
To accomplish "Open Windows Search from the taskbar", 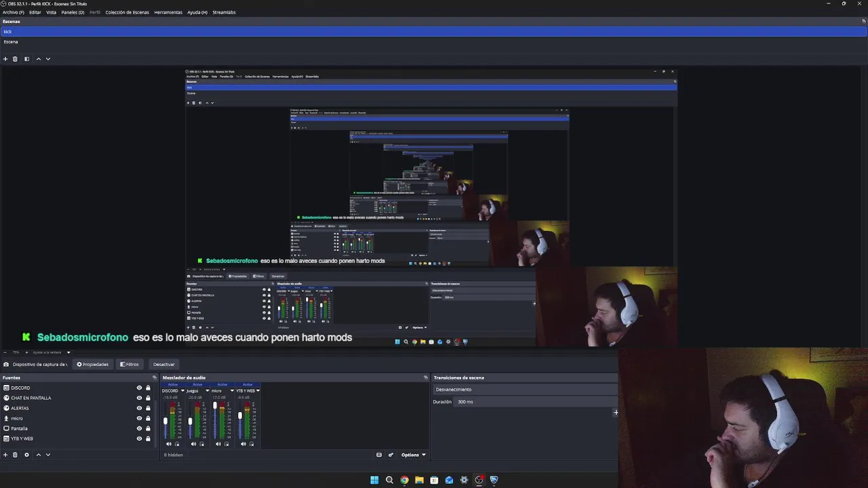I will 389,480.
